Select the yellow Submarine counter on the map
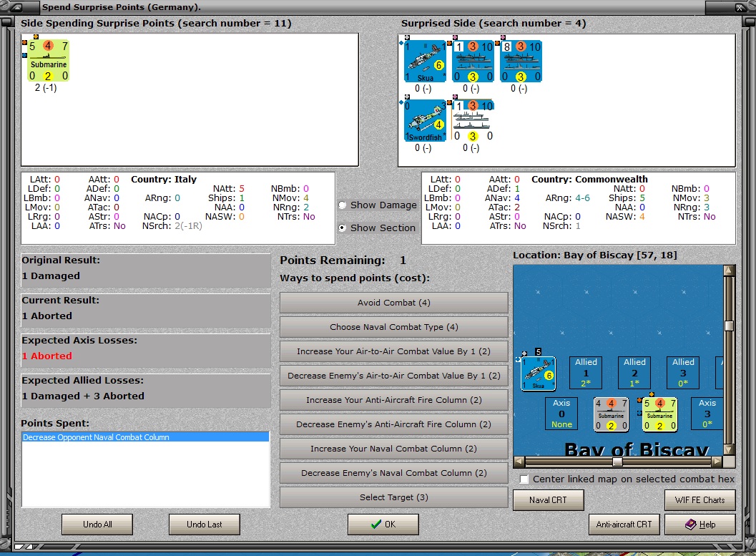This screenshot has width=756, height=556. [x=659, y=414]
